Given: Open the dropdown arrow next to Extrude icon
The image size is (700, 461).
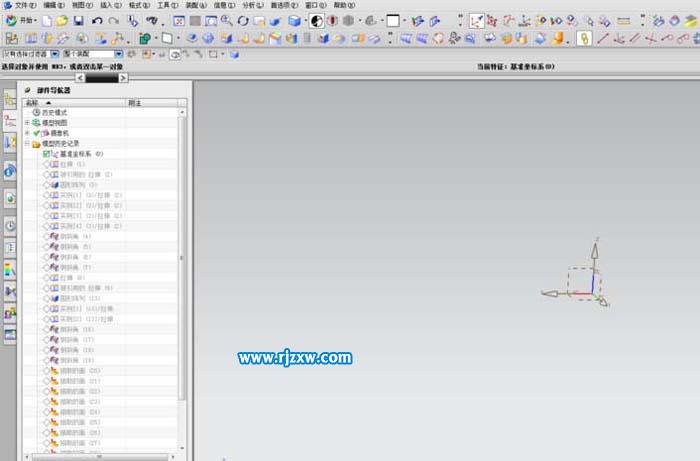Looking at the screenshot, I should [155, 39].
